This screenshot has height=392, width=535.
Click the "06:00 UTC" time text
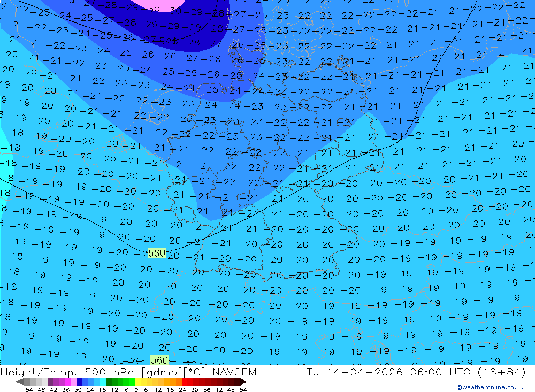coord(440,372)
